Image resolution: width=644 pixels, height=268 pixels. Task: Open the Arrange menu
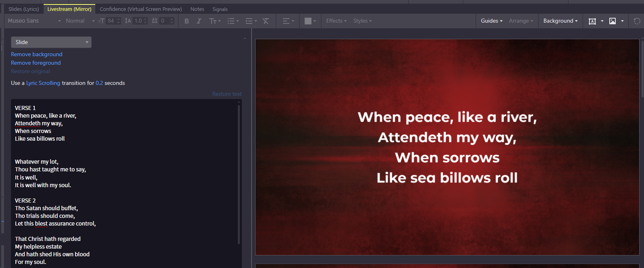521,21
